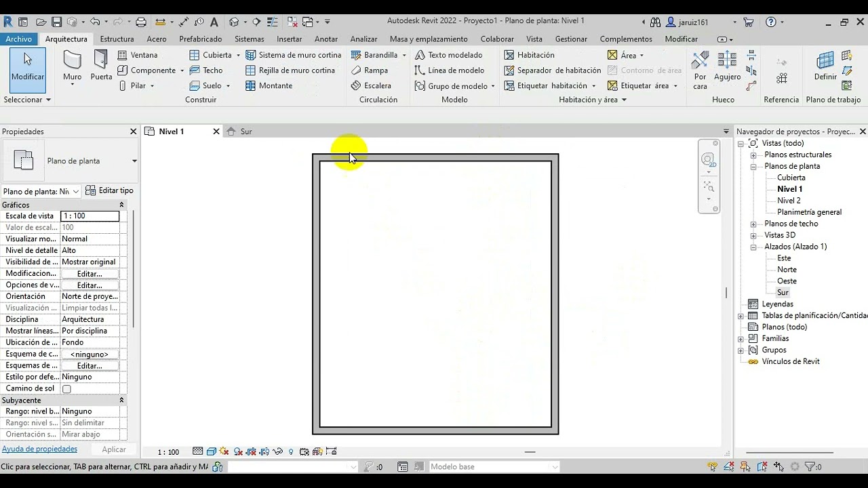Open a file from quick access toolbar
Screen dimensions: 868x488
click(41, 22)
